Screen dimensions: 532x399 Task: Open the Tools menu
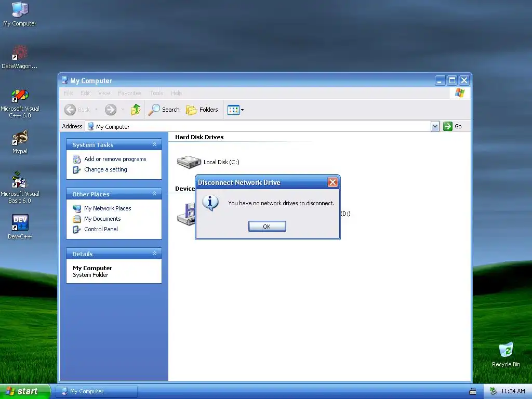[156, 93]
